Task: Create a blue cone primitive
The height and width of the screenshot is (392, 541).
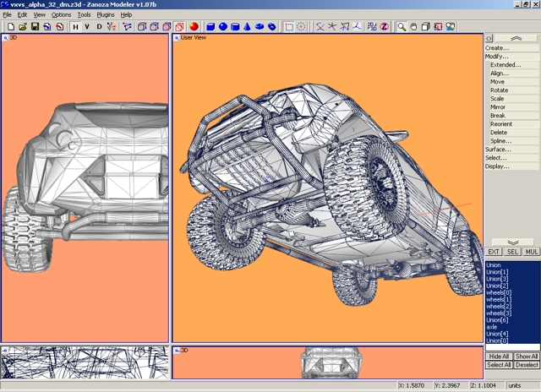Action: (x=248, y=27)
